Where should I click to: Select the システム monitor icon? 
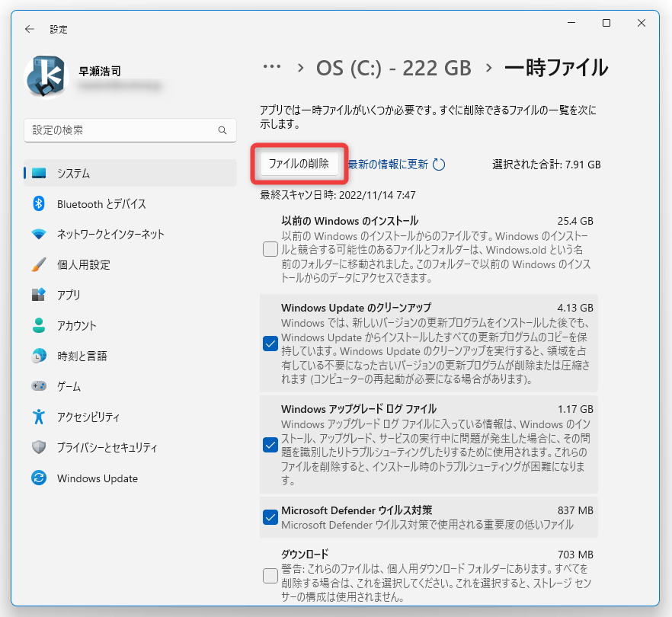(x=39, y=173)
